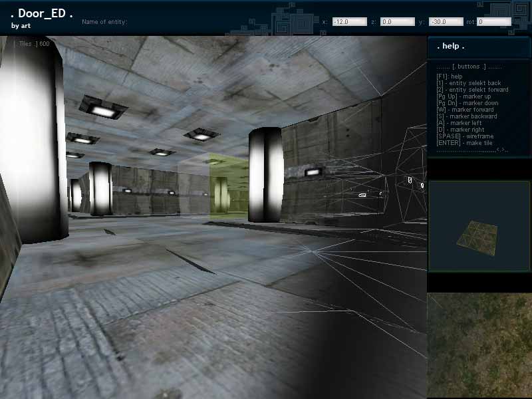532x399 pixels.
Task: Click the large white pillar at left
Action: (33, 140)
